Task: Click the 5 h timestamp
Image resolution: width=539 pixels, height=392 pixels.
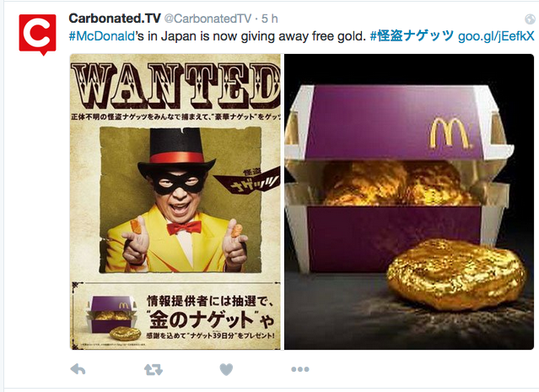Action: pyautogui.click(x=270, y=19)
